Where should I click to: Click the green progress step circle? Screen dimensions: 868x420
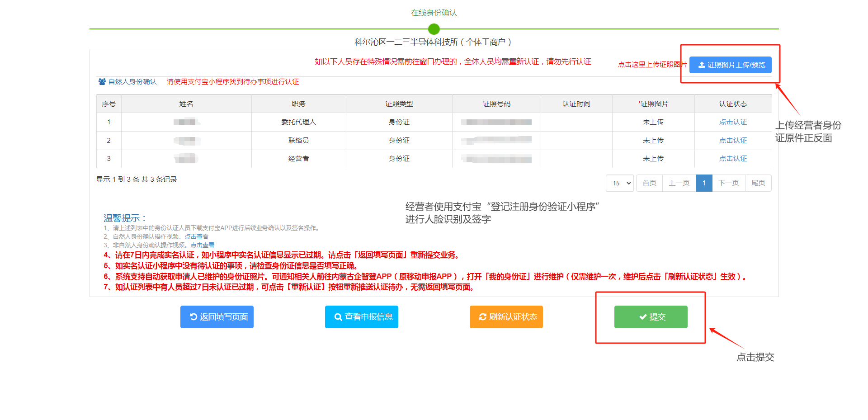pyautogui.click(x=434, y=29)
